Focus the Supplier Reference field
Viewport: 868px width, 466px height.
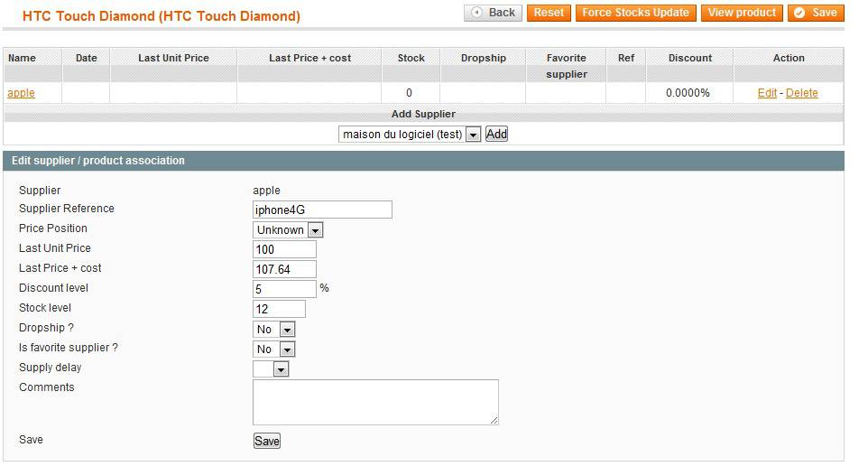(x=322, y=210)
